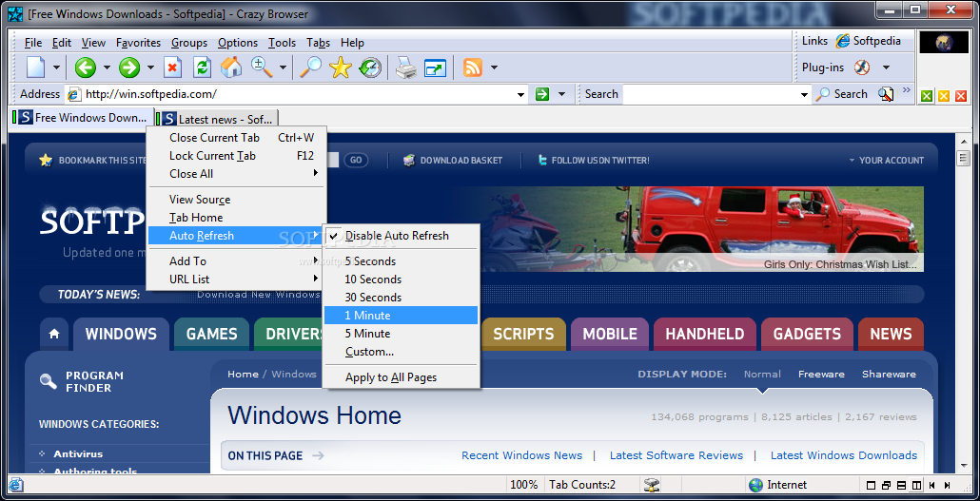Tile tabs horizontally via status bar icon

[x=901, y=486]
